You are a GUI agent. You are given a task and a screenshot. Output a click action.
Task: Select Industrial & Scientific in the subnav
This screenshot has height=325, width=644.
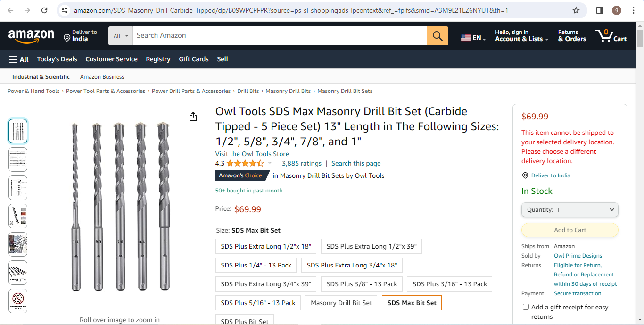pos(41,76)
